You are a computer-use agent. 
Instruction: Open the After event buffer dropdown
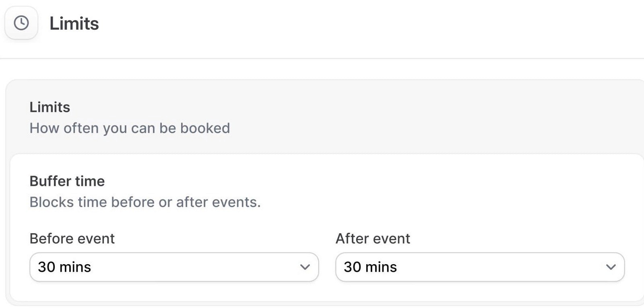(x=479, y=267)
